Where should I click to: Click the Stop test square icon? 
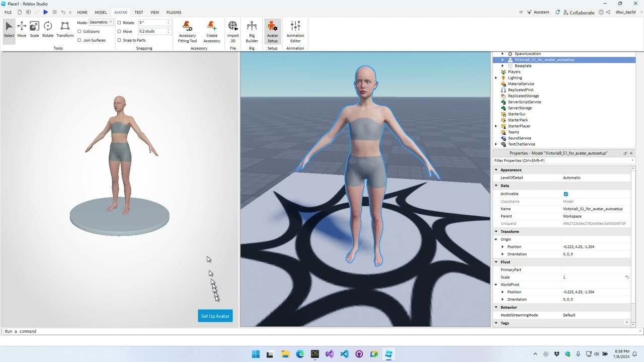(54, 12)
